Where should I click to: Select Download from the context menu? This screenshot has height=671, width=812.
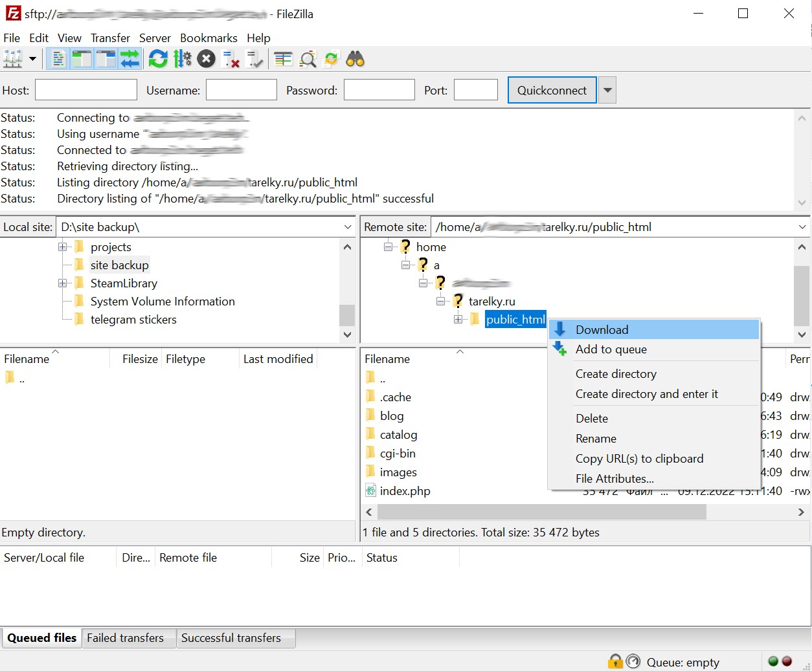pos(602,330)
